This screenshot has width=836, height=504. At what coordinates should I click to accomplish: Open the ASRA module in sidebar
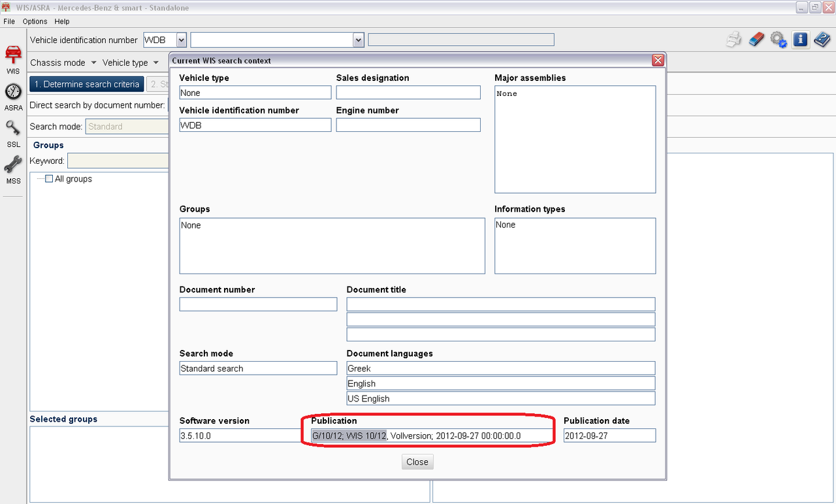click(x=13, y=97)
